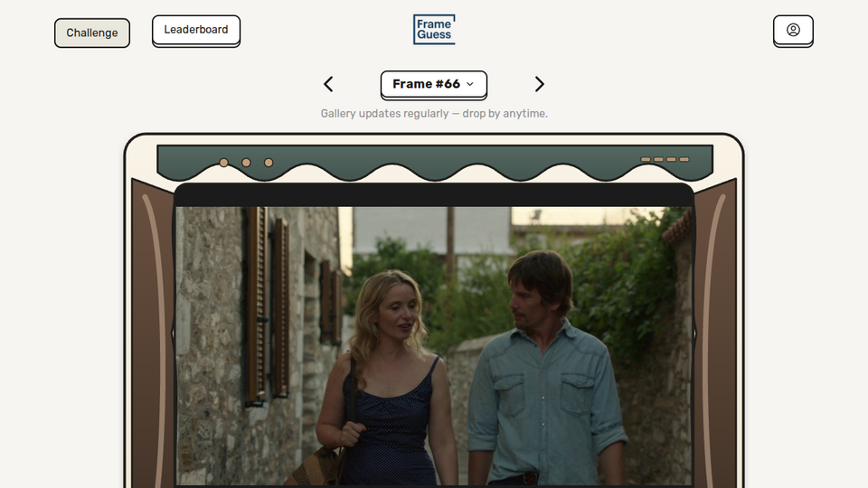Open the user account profile icon
The height and width of the screenshot is (488, 868).
tap(793, 31)
